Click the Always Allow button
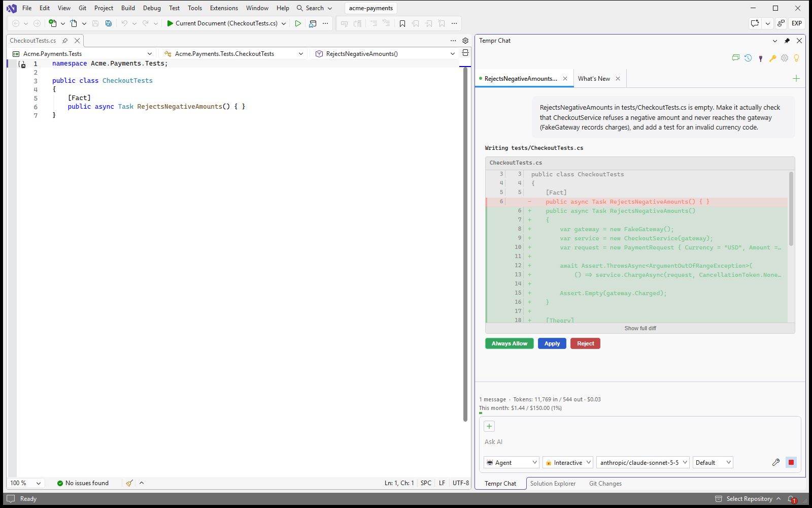Image resolution: width=812 pixels, height=508 pixels. 510,344
